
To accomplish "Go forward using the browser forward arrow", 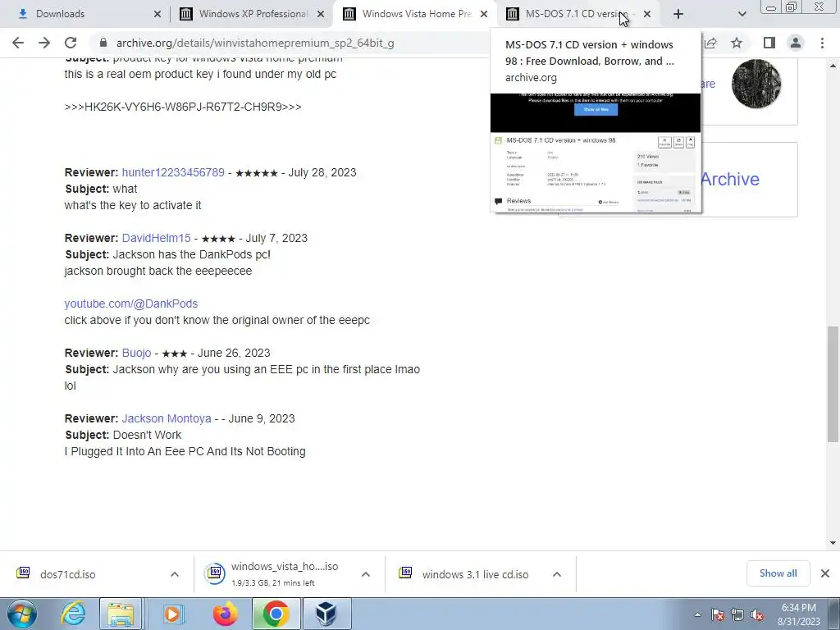I will 44,43.
